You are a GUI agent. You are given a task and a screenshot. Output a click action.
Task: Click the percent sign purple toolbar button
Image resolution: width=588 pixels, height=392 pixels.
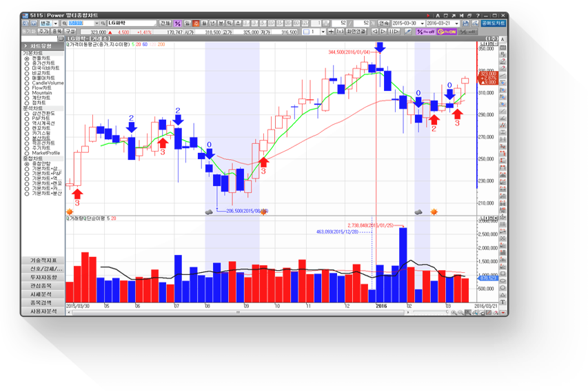pos(177,23)
